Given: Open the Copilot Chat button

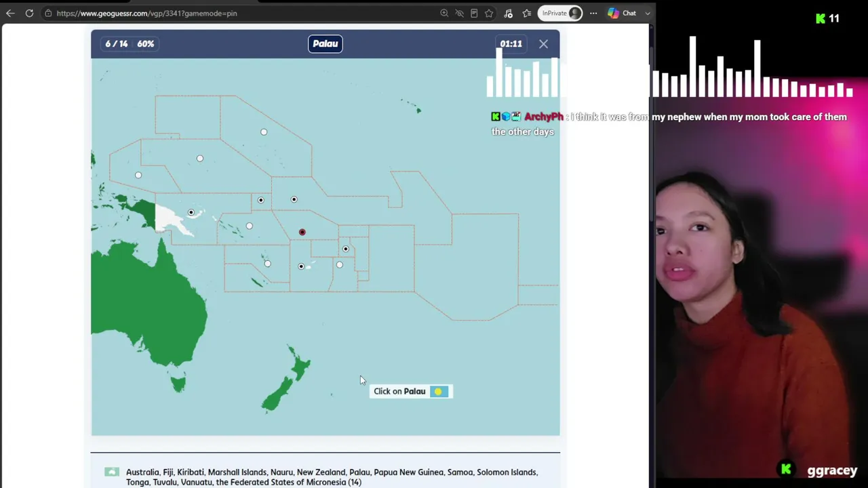Looking at the screenshot, I should (623, 13).
